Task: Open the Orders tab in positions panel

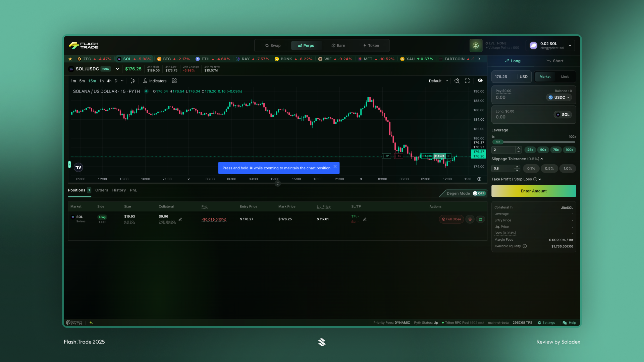Action: (102, 190)
